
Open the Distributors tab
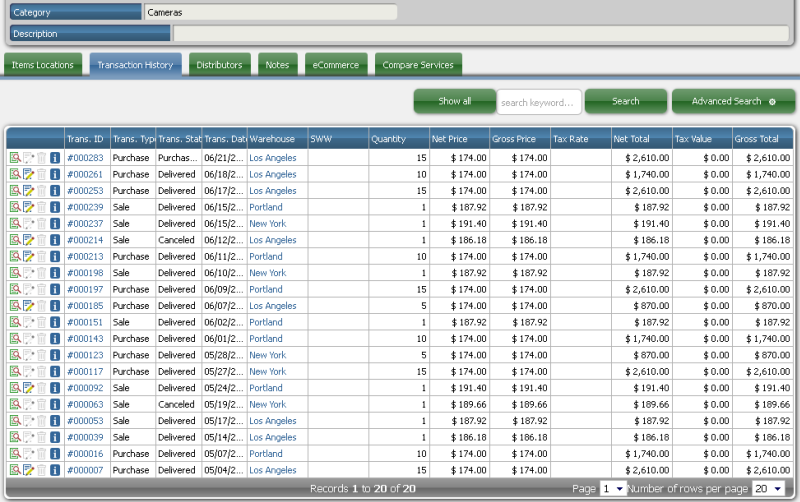(x=219, y=65)
